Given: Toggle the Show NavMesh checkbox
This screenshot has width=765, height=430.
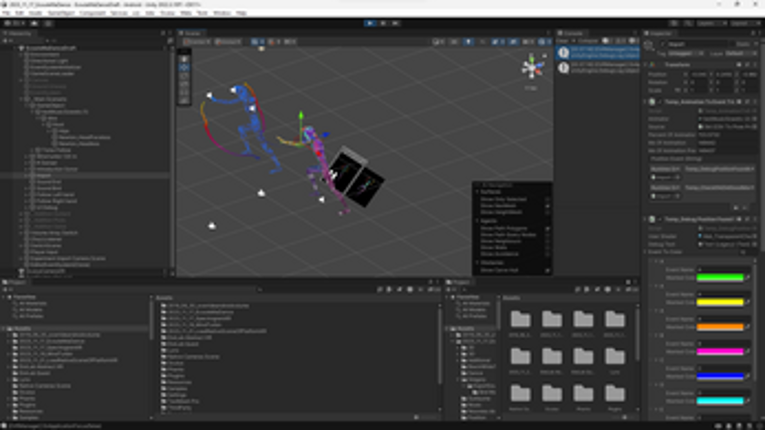Looking at the screenshot, I should click(547, 205).
